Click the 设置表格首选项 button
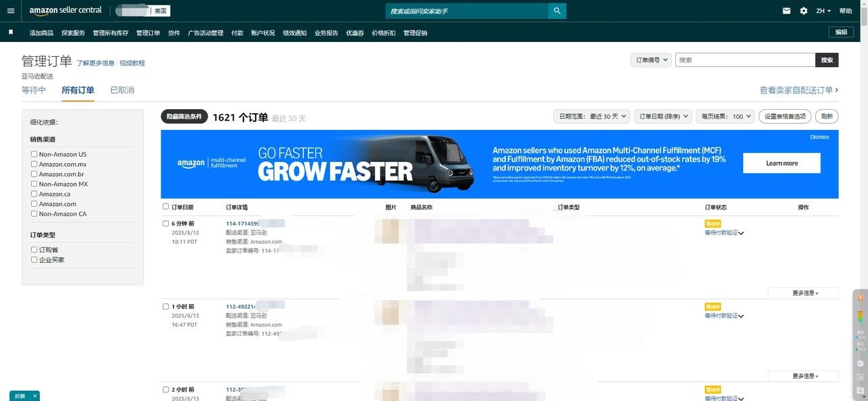Screen dimensions: 868x401 [785, 116]
